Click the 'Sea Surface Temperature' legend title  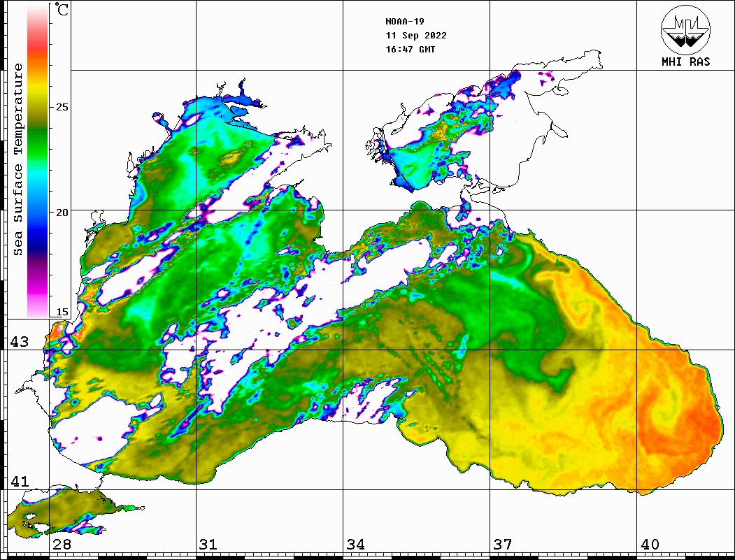17,159
